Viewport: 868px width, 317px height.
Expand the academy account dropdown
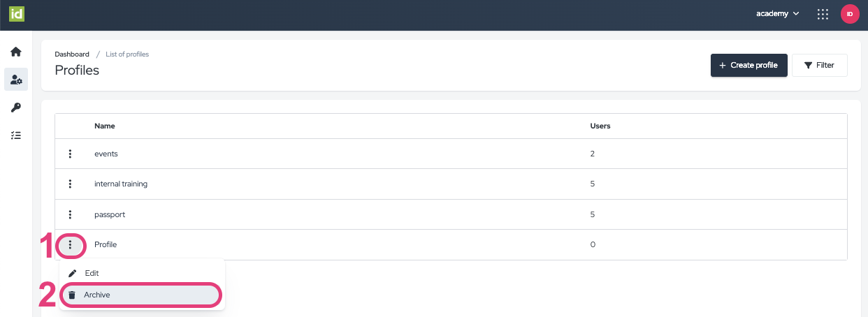(777, 14)
